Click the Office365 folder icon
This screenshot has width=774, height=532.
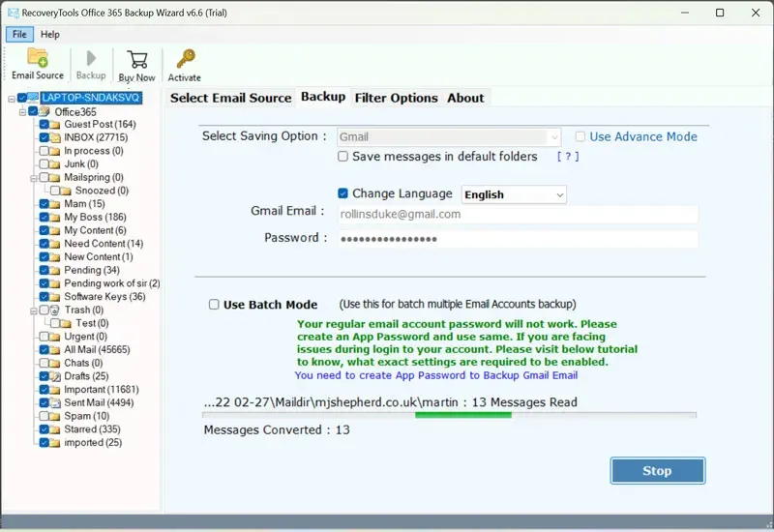(44, 111)
